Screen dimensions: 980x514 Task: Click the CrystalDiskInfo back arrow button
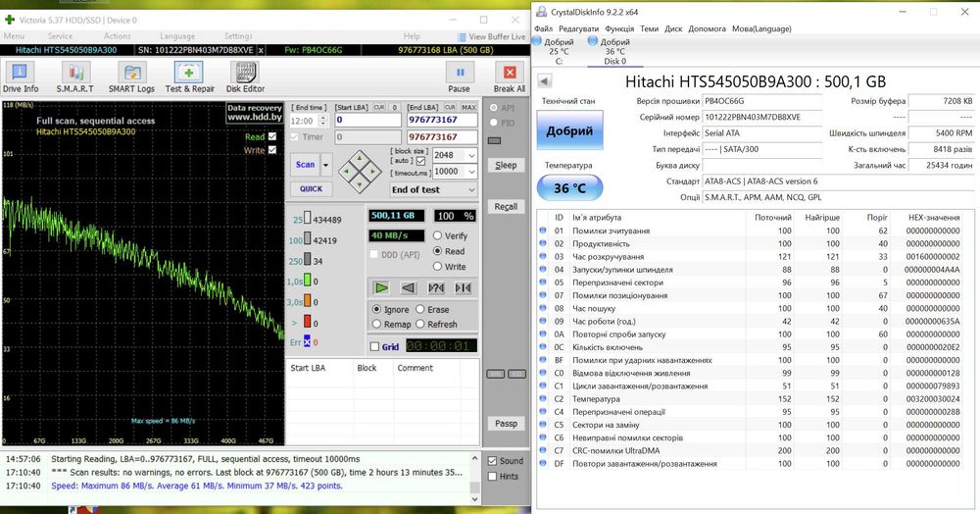tap(544, 81)
